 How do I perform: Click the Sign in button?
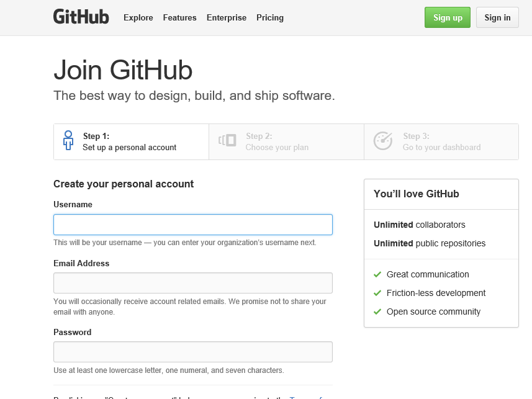497,17
